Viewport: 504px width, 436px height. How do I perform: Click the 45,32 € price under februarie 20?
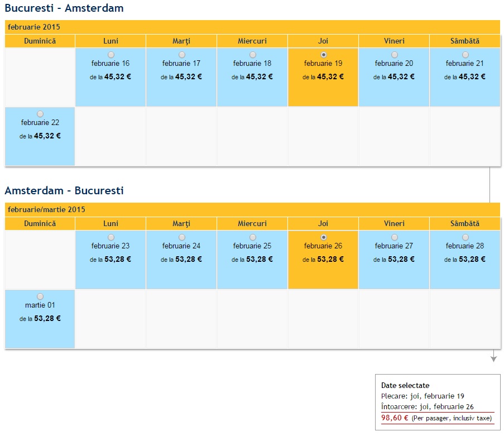tap(401, 77)
